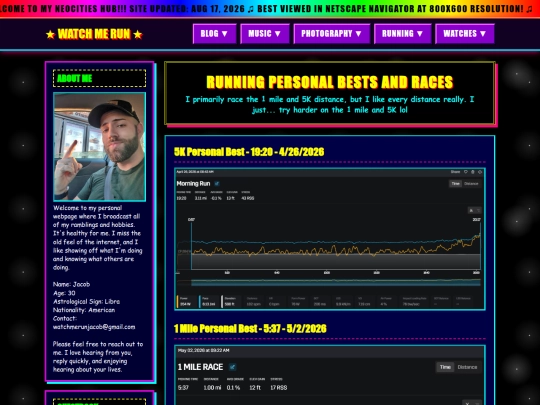
Task: Click Share in the Morning Run screenshot
Action: coord(455,172)
